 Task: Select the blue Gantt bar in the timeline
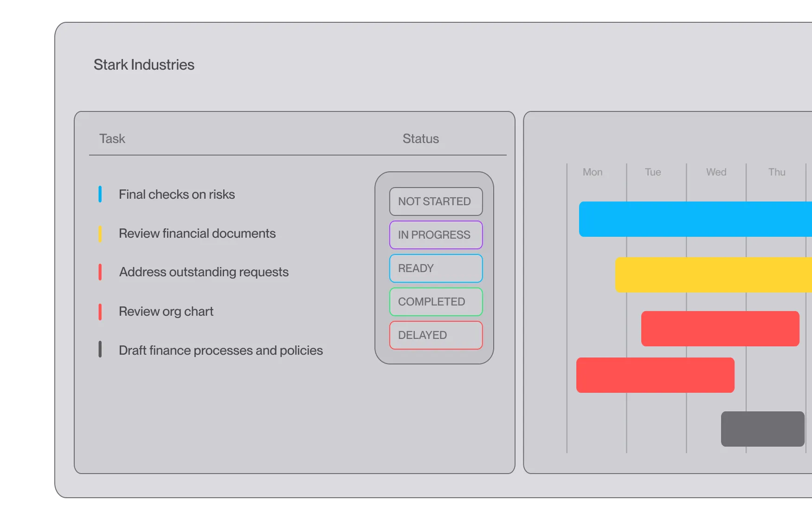696,219
